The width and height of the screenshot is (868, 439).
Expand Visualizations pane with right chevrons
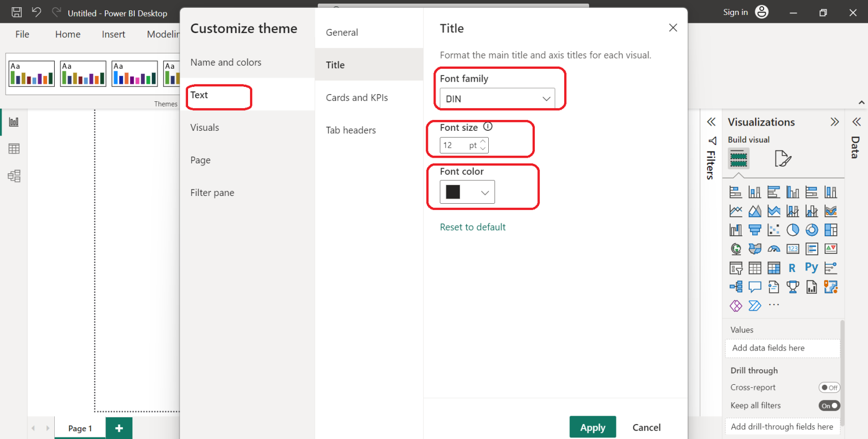(x=834, y=122)
